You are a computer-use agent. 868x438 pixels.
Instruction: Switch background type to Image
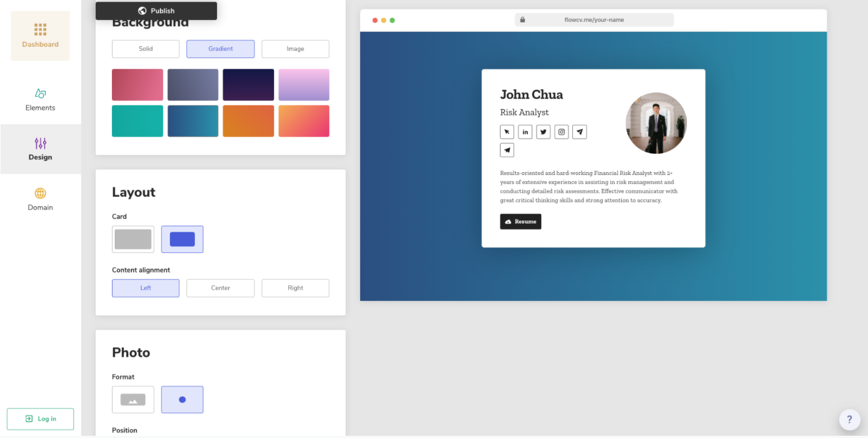click(295, 49)
